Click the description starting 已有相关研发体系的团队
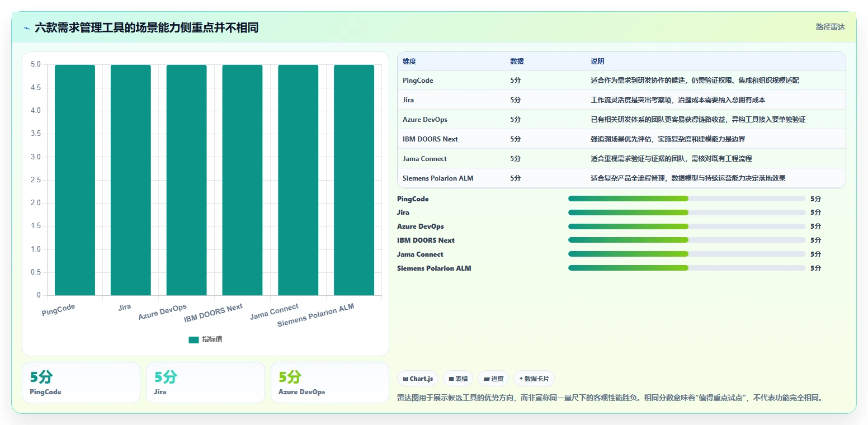Viewport: 868px width, 425px height. coord(699,120)
